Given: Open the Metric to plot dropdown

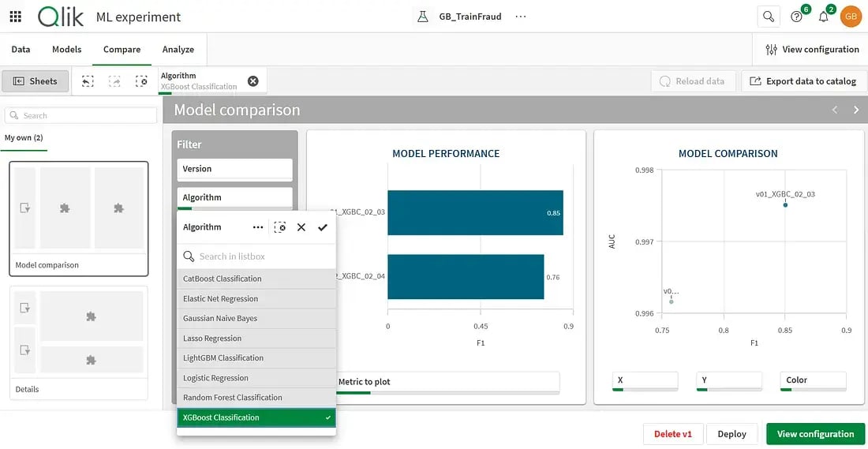Looking at the screenshot, I should [x=447, y=382].
